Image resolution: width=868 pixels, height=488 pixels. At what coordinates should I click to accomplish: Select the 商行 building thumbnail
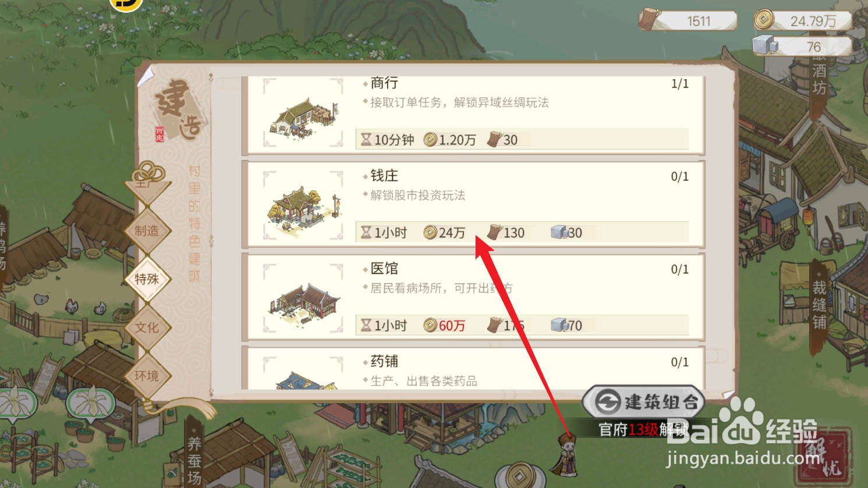303,114
